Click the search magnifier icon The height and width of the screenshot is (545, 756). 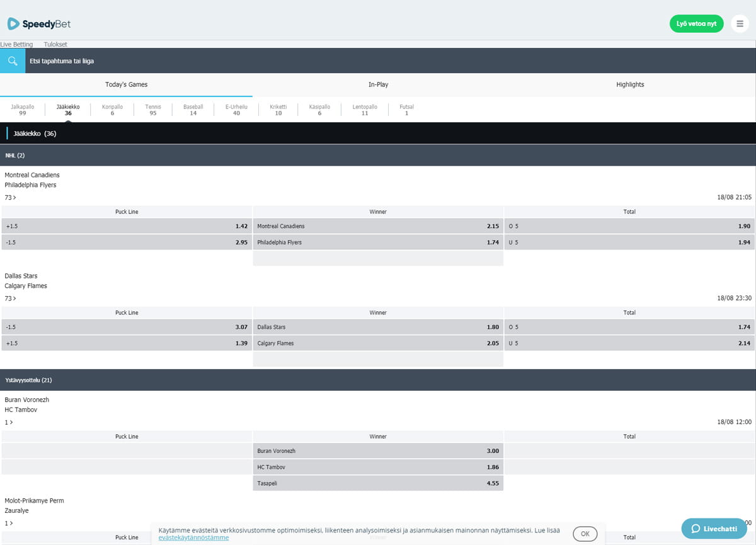click(x=13, y=61)
